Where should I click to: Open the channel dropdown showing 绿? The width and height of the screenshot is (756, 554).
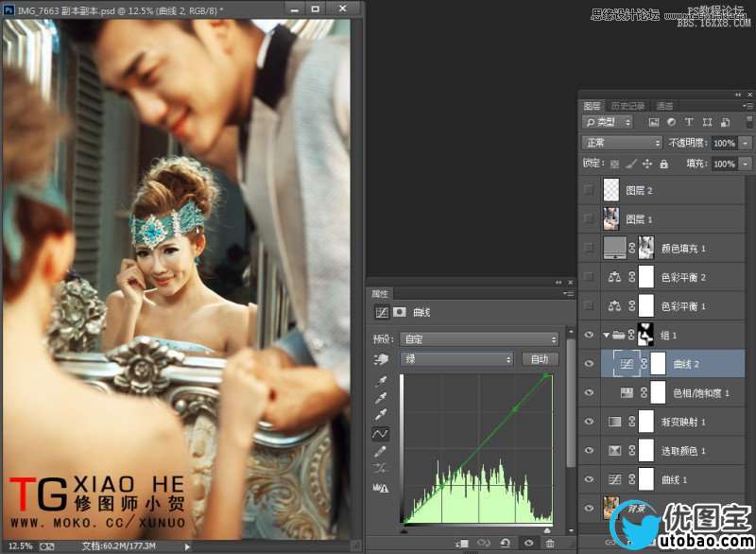[x=456, y=359]
